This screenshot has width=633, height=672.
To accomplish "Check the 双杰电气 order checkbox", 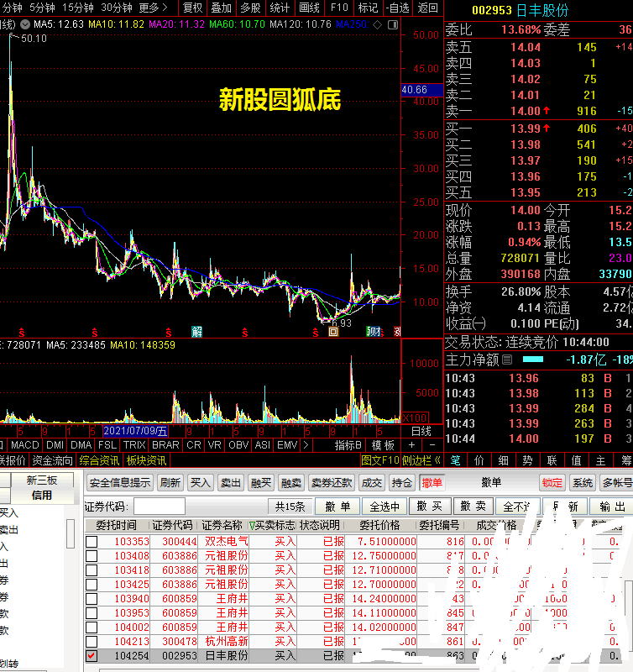I will (92, 541).
